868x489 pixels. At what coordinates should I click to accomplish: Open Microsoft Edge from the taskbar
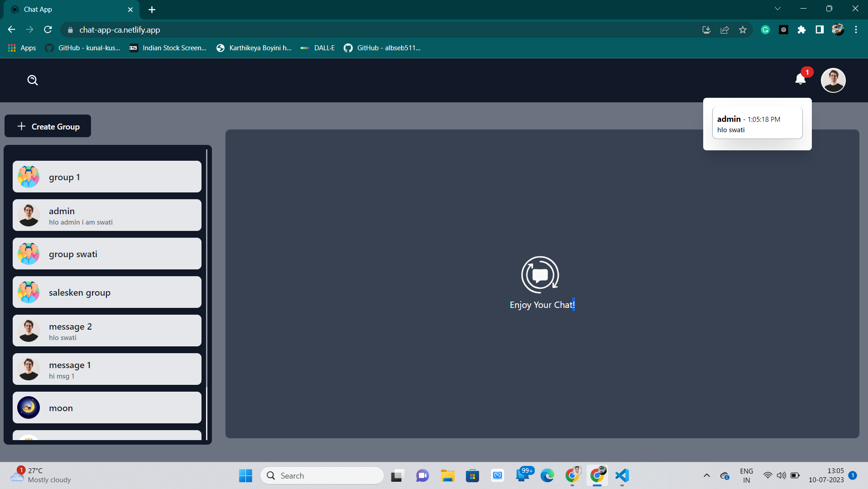tap(547, 475)
